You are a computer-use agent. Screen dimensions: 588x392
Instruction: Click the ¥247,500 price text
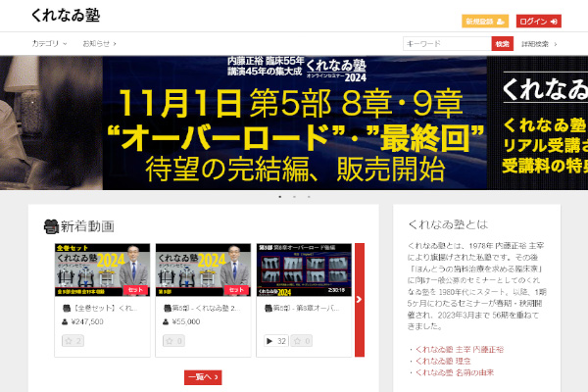pyautogui.click(x=87, y=321)
